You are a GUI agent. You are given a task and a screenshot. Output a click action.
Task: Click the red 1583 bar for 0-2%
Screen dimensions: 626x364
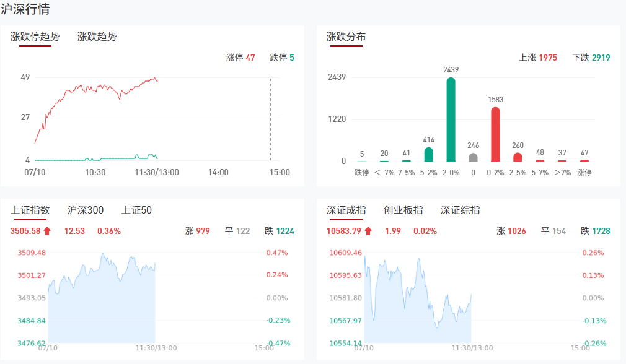pos(495,134)
